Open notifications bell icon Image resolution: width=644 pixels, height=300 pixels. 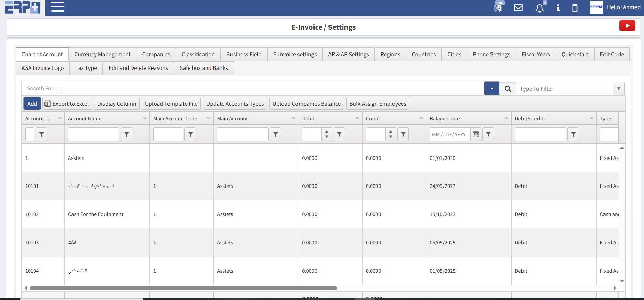[540, 8]
